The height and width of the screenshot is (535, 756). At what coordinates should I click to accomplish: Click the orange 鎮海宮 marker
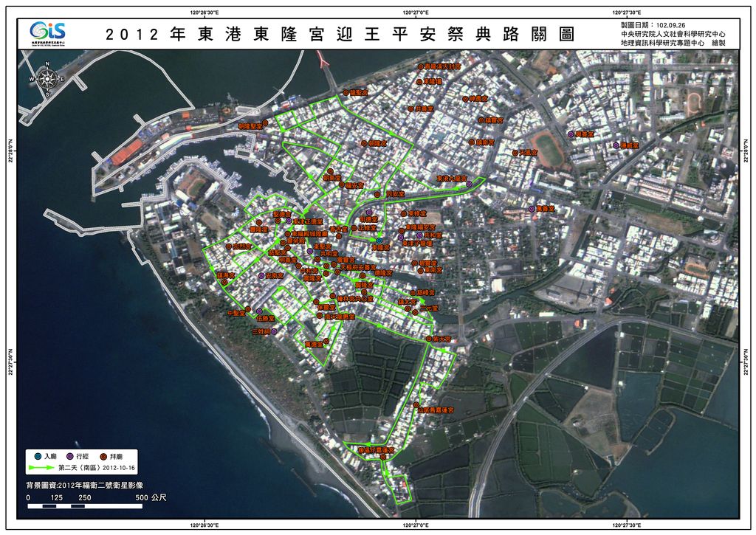point(222,282)
